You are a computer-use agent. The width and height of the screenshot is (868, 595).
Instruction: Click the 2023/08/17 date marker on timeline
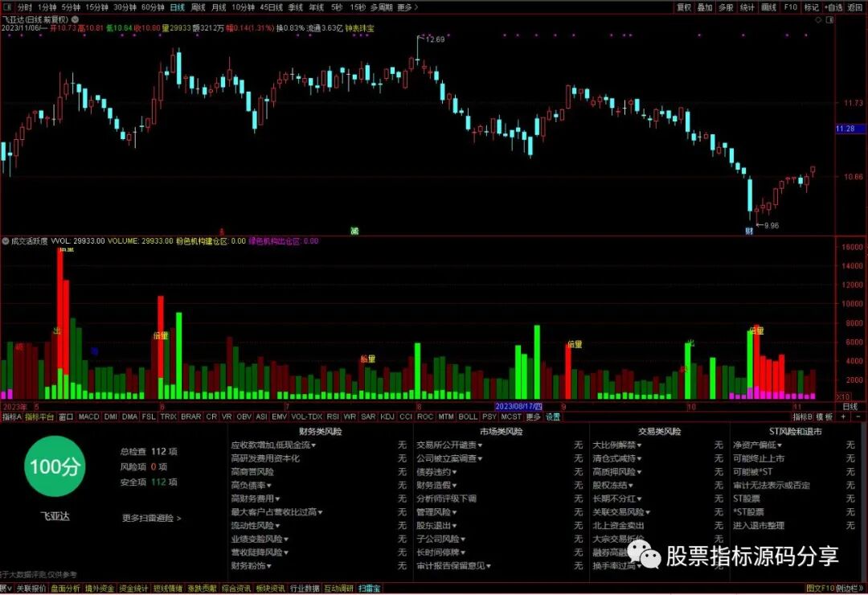pos(518,407)
